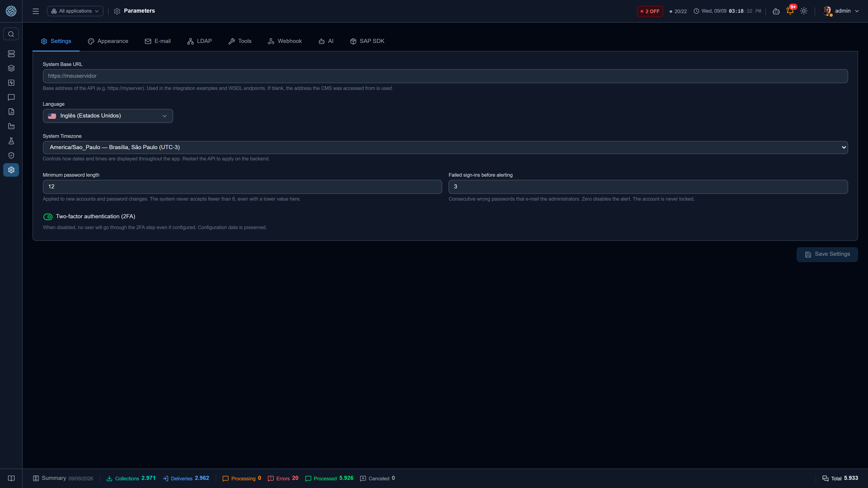Switch to the LDAP tab
Viewport: 868px width, 488px height.
[199, 41]
